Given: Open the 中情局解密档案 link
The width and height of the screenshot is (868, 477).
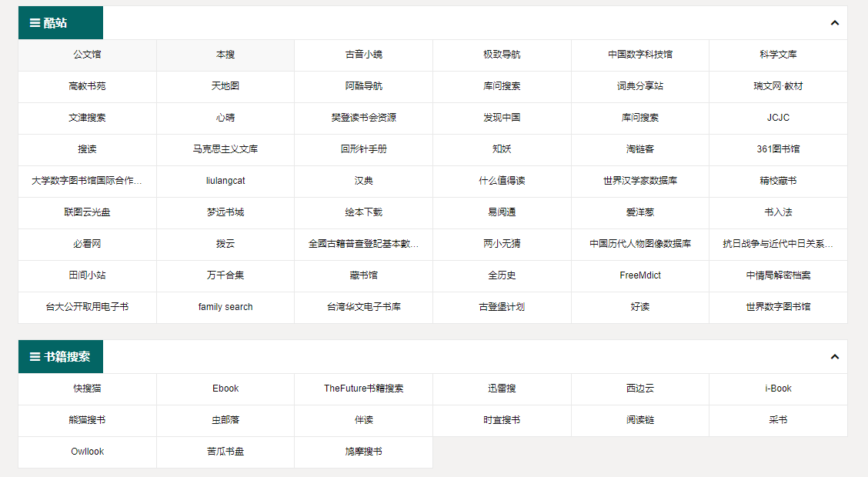Looking at the screenshot, I should [778, 275].
